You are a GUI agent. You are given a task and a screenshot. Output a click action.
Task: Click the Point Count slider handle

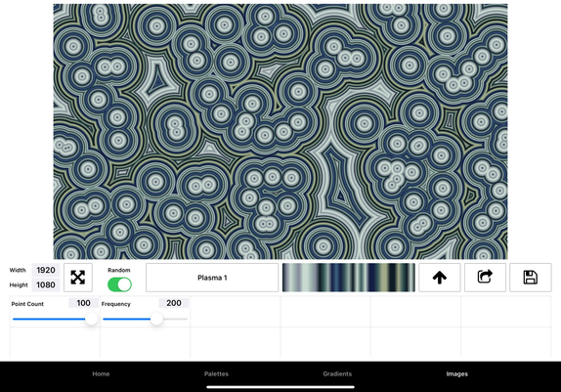tap(91, 319)
